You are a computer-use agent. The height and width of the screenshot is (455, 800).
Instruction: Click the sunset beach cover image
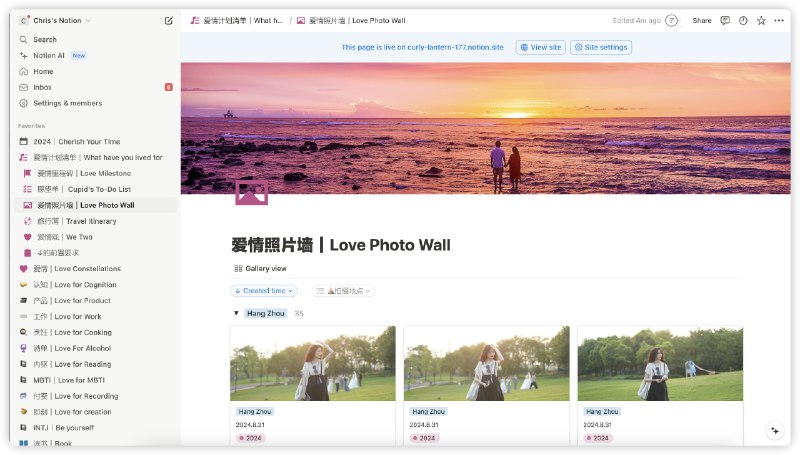click(485, 128)
